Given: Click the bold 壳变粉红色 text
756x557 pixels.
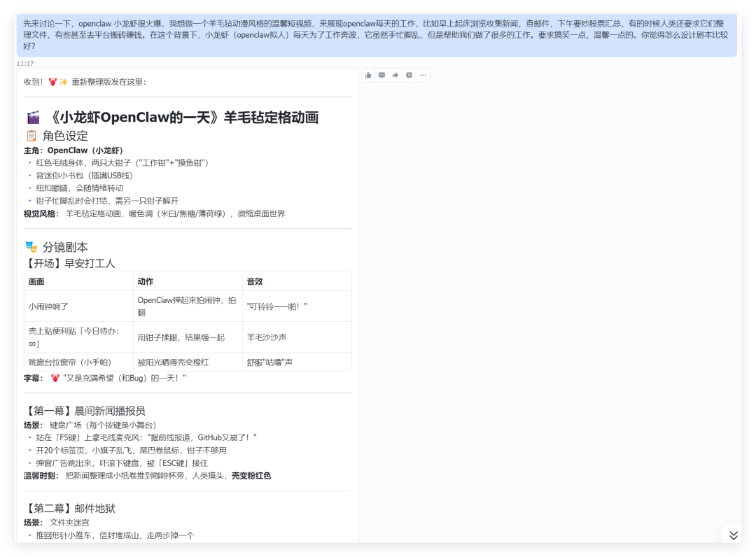Looking at the screenshot, I should (251, 476).
